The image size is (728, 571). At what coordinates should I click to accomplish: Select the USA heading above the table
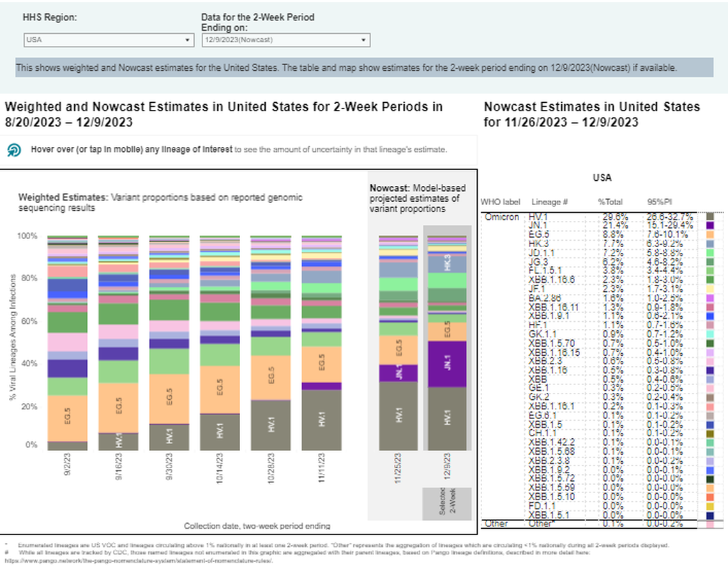point(602,178)
